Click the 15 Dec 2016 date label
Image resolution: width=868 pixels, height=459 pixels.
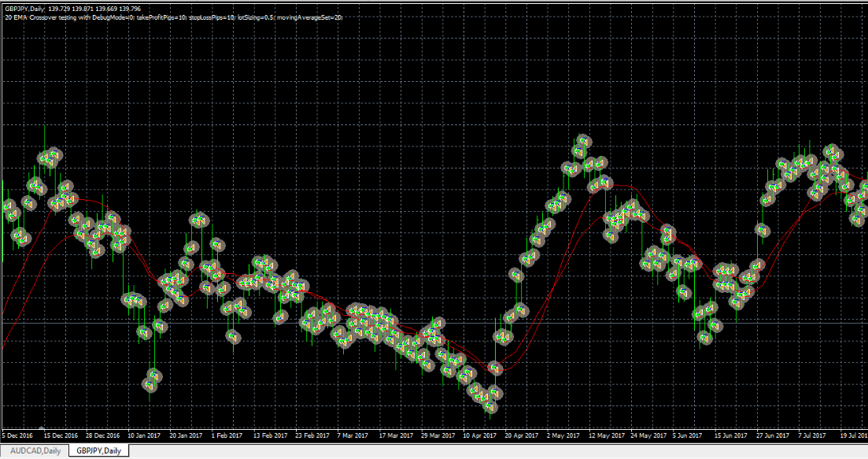click(x=61, y=435)
